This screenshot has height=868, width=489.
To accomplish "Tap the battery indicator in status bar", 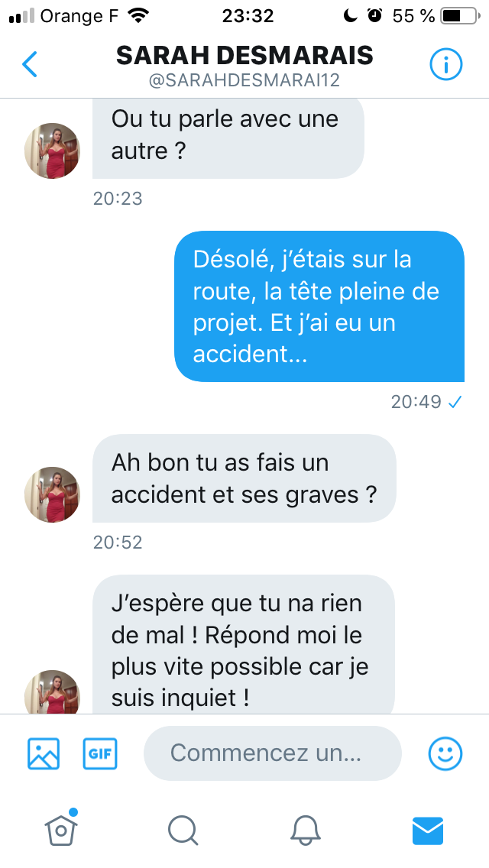I will 460,16.
